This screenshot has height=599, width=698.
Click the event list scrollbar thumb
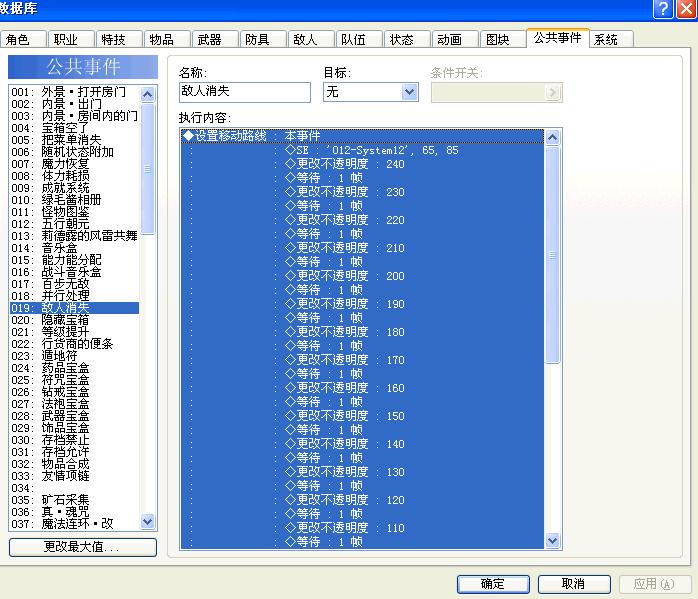pyautogui.click(x=147, y=169)
